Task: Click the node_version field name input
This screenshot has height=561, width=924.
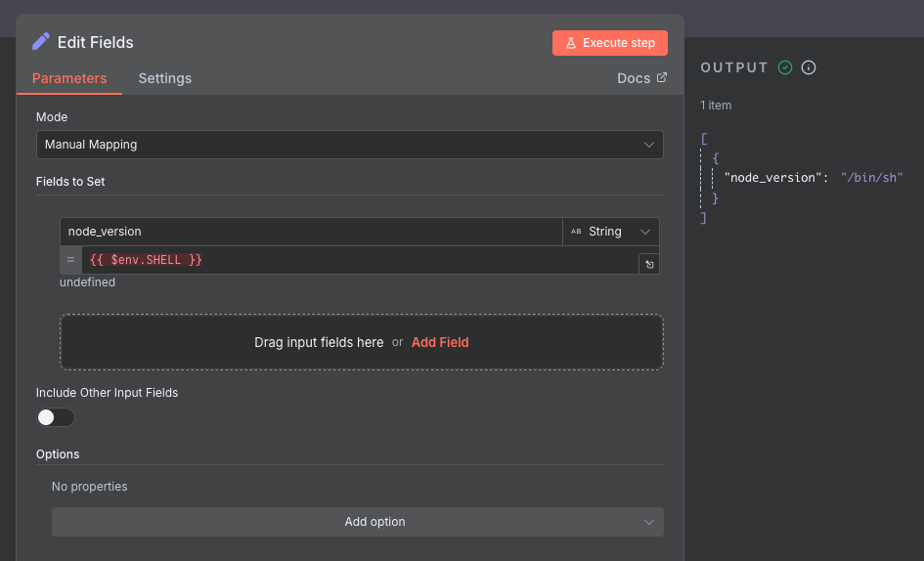Action: pos(311,232)
